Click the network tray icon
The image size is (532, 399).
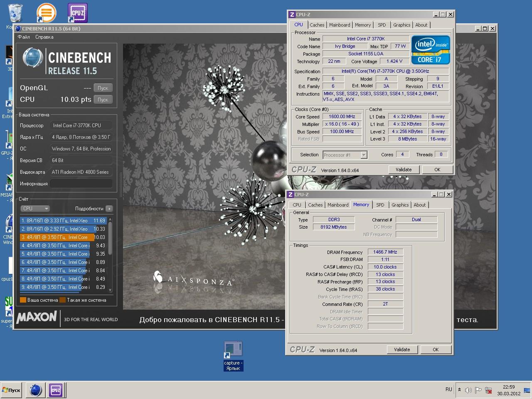click(488, 390)
